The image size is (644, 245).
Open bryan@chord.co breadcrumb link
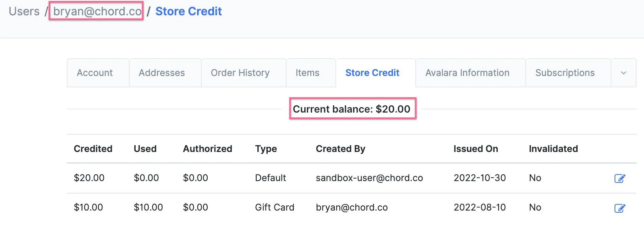click(x=97, y=11)
